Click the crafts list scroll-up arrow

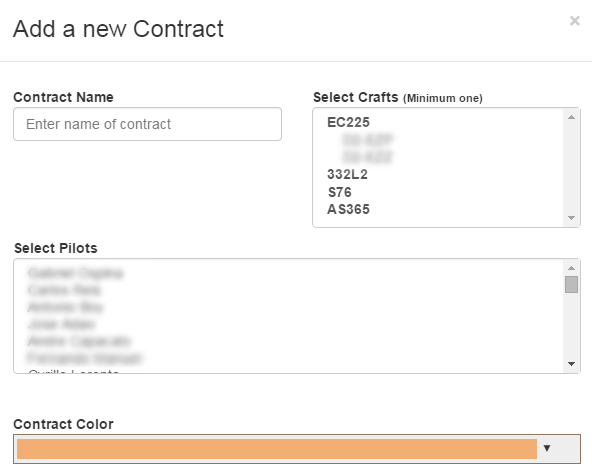click(571, 117)
